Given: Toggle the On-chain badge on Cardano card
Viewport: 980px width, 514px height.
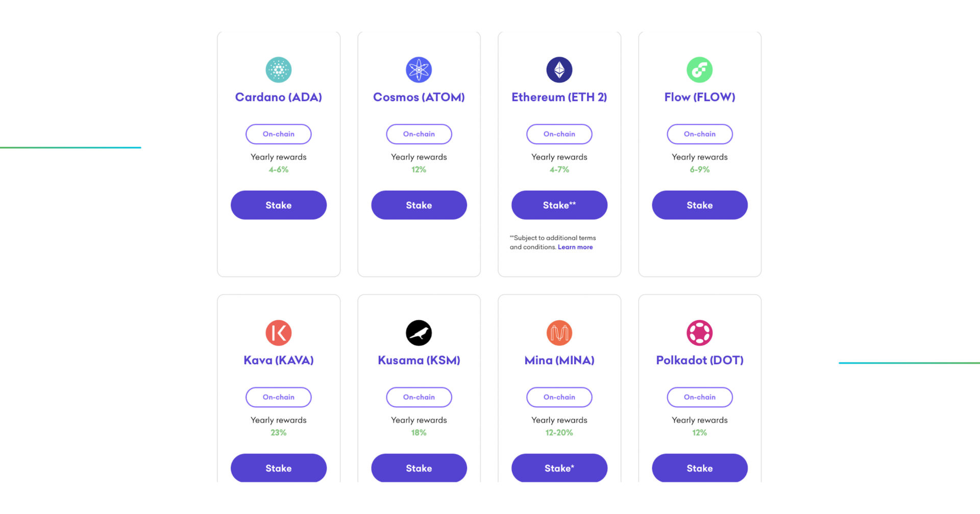Looking at the screenshot, I should tap(278, 134).
